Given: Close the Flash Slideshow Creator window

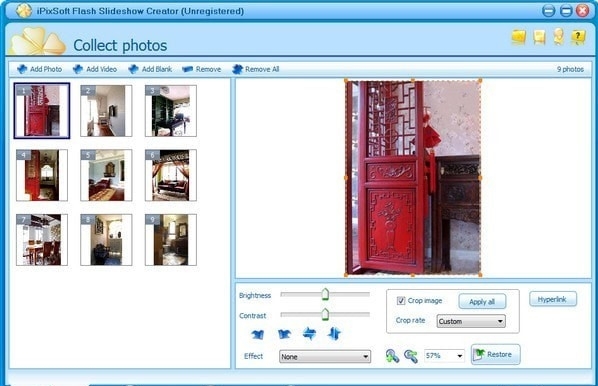Looking at the screenshot, I should (x=583, y=11).
